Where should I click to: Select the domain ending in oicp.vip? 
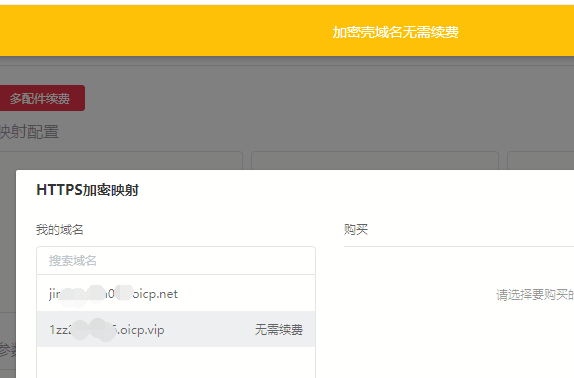tap(176, 329)
